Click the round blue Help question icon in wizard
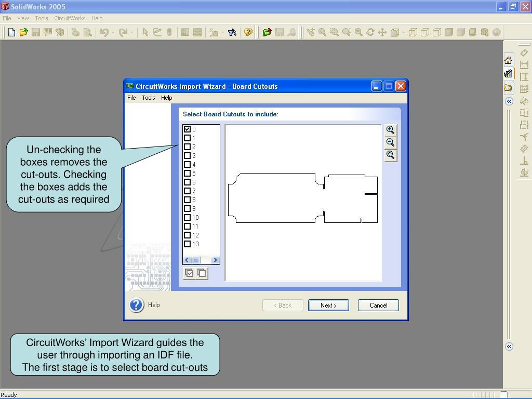532x399 pixels. (x=137, y=305)
